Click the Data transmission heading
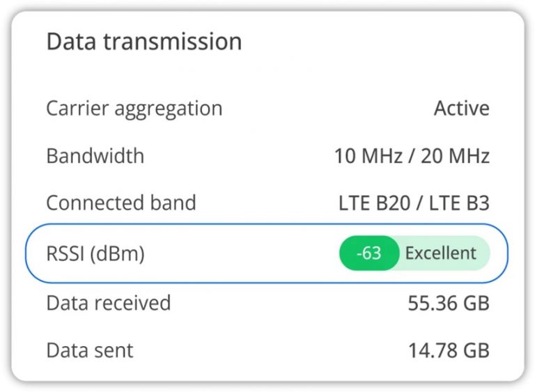Viewport: 535px width, 392px height. (144, 42)
